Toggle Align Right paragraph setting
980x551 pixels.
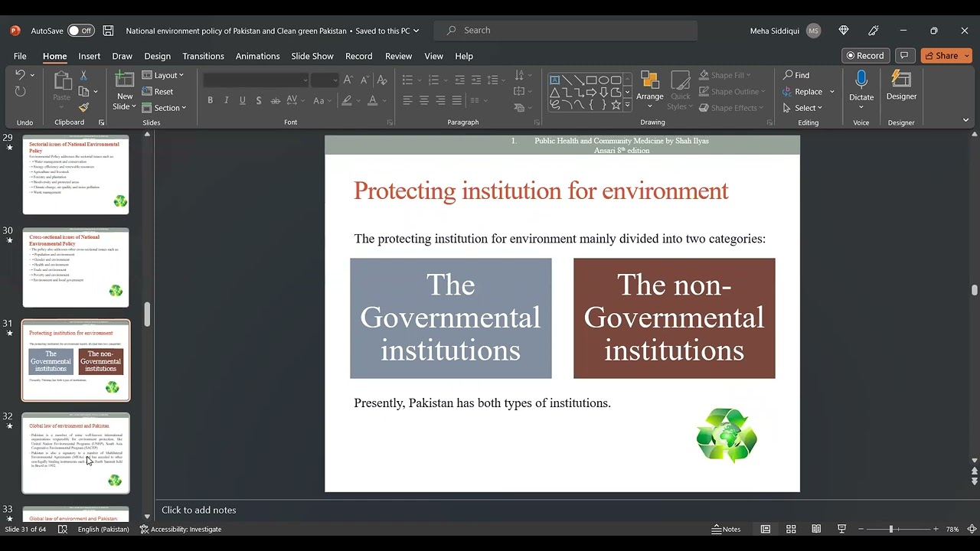(440, 100)
